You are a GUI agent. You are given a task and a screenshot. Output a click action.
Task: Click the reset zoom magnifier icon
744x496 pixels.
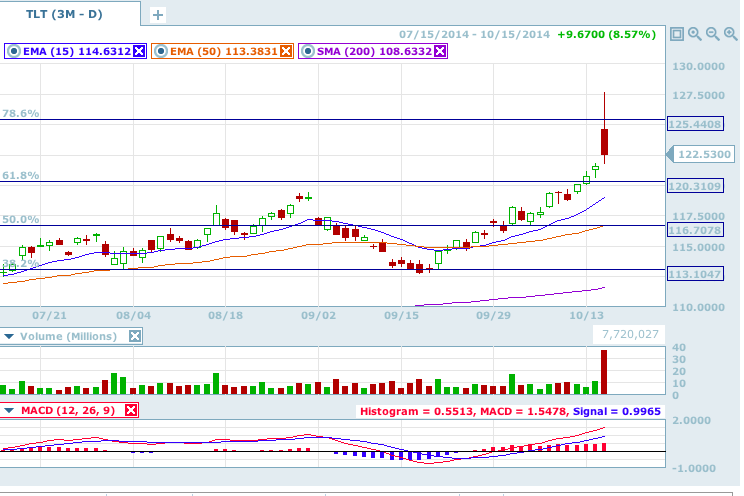695,34
